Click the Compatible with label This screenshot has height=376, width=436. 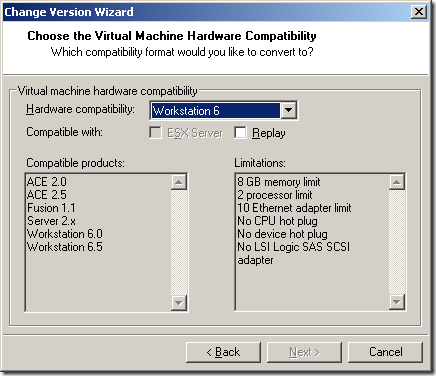click(x=64, y=132)
